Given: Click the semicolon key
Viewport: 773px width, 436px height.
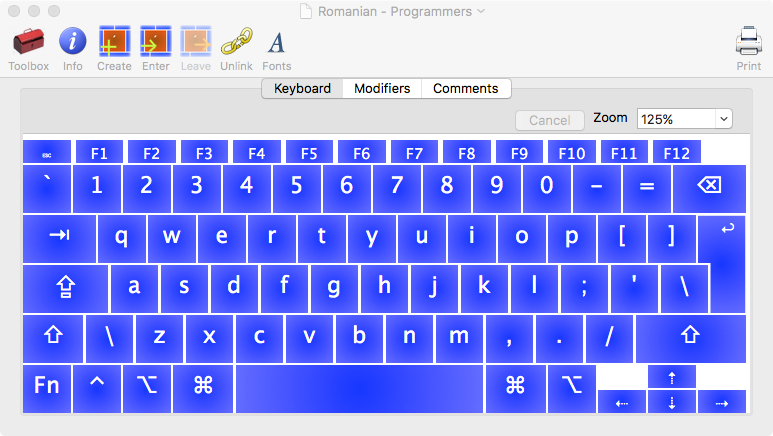Looking at the screenshot, I should point(584,289).
